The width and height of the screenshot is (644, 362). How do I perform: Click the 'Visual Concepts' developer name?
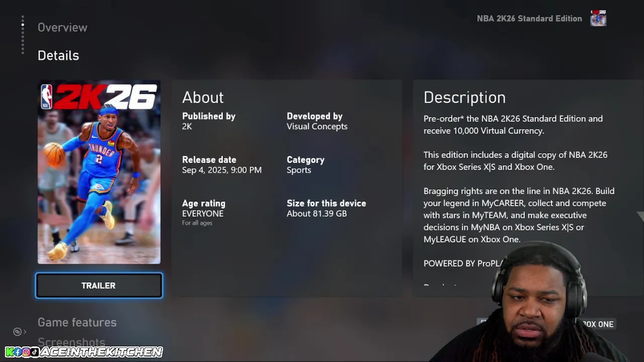tap(317, 127)
